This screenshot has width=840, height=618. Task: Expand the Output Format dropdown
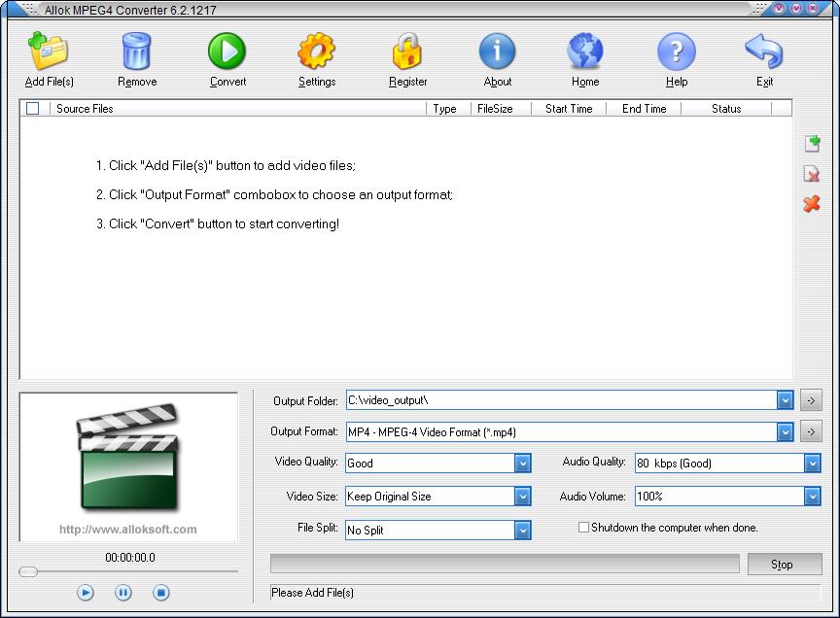pos(785,431)
